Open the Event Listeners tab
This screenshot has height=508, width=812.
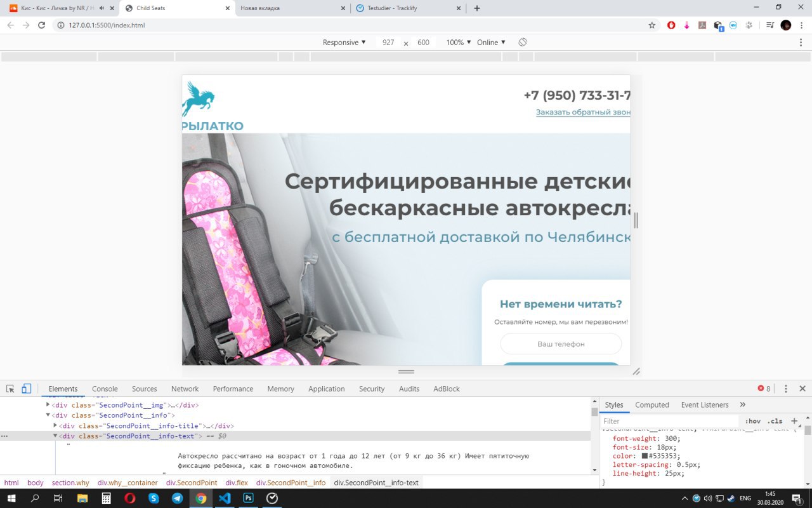point(705,404)
